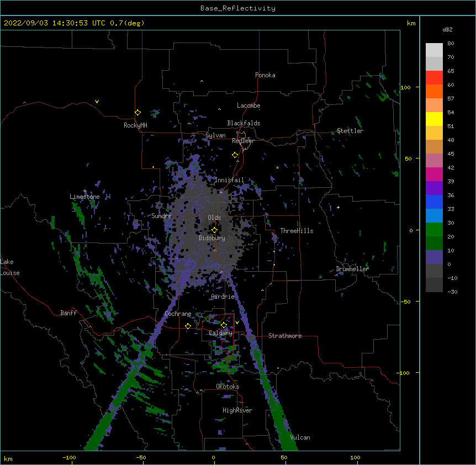Pick the bright yellow 54 dBZ legend swatch

click(x=434, y=119)
